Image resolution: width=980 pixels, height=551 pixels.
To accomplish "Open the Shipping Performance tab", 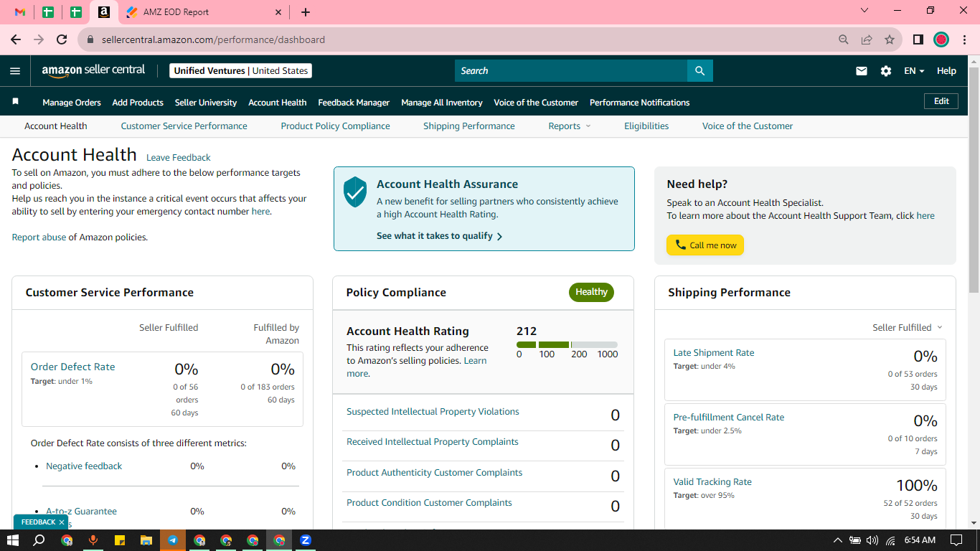I will [x=468, y=126].
